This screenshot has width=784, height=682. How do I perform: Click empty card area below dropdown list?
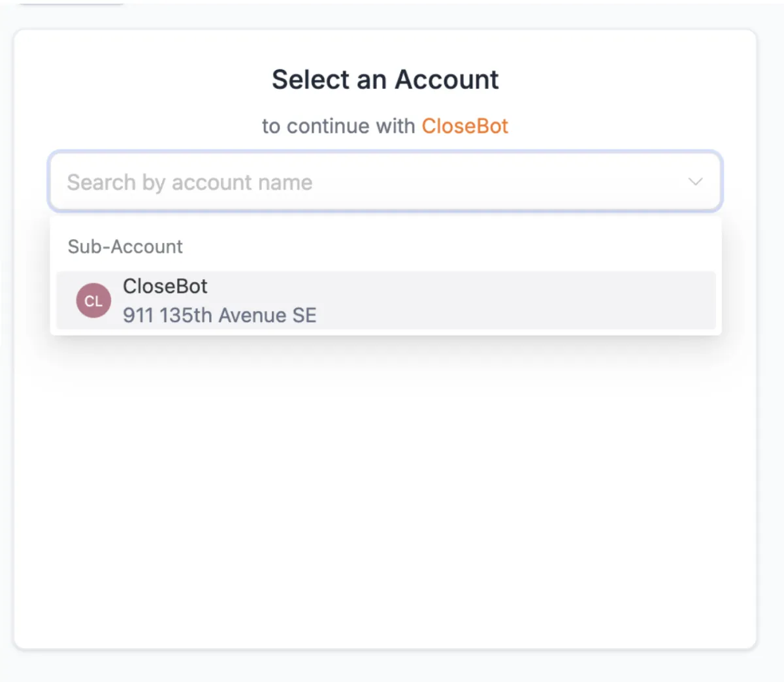click(385, 490)
